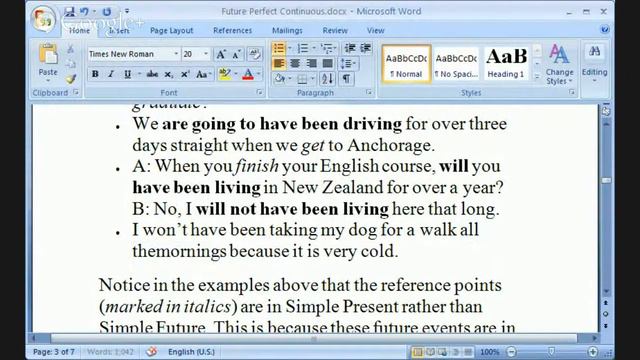
Task: Justify the paragraph text
Action: (327, 63)
